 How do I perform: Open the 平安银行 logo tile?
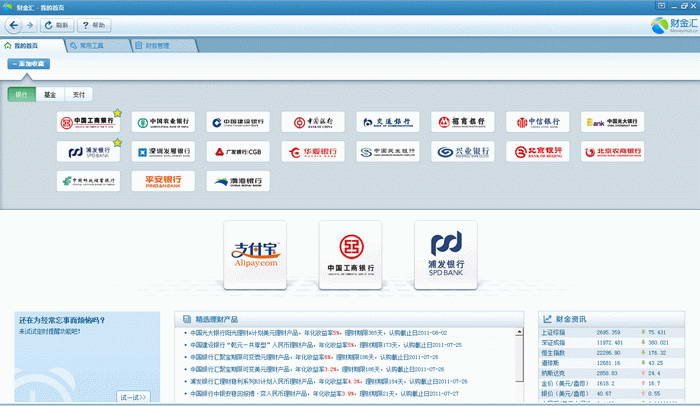point(163,181)
